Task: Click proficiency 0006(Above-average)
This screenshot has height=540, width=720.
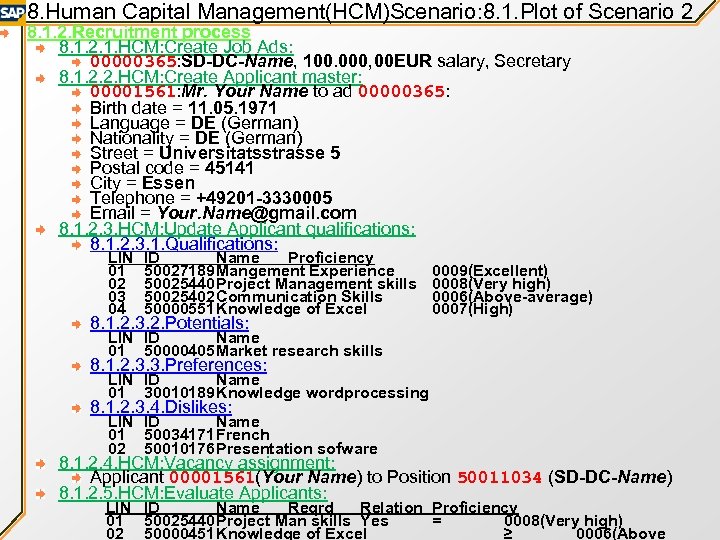Action: pyautogui.click(x=512, y=297)
